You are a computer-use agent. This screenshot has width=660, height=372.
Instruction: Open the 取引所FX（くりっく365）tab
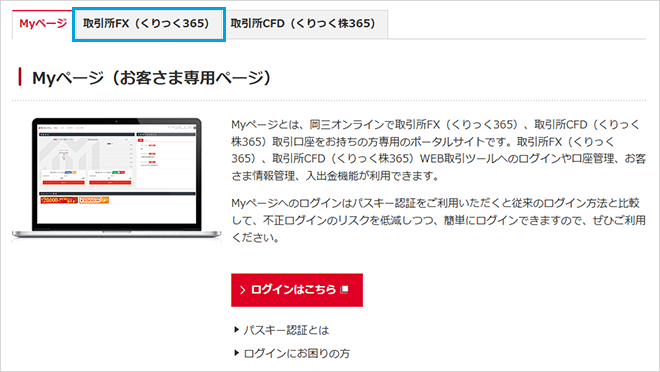[149, 24]
